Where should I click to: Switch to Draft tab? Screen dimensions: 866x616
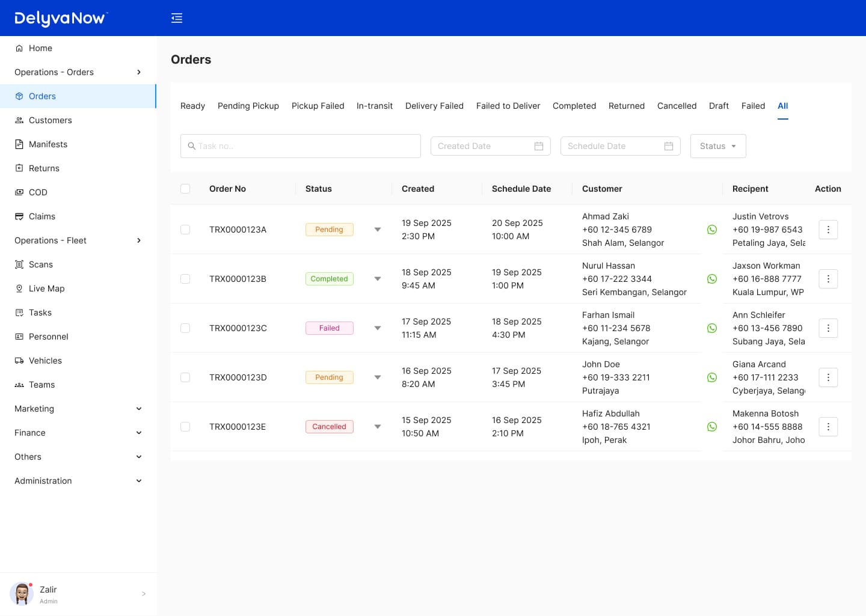(719, 106)
